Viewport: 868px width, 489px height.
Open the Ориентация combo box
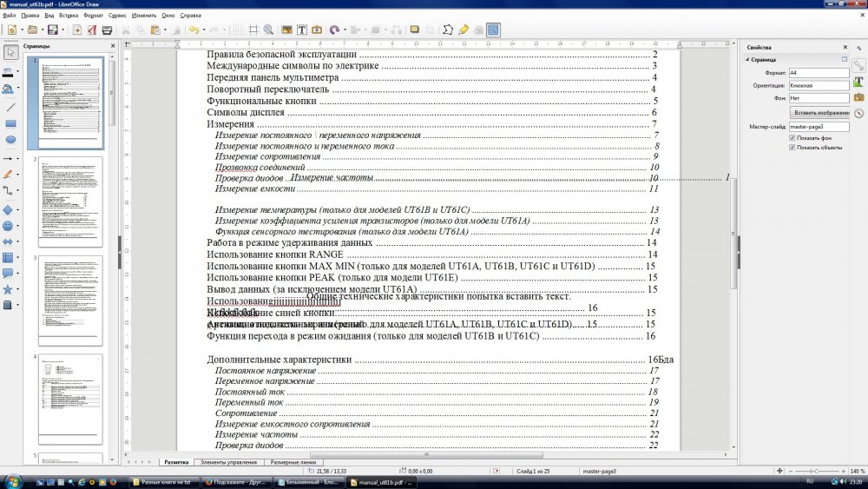819,86
